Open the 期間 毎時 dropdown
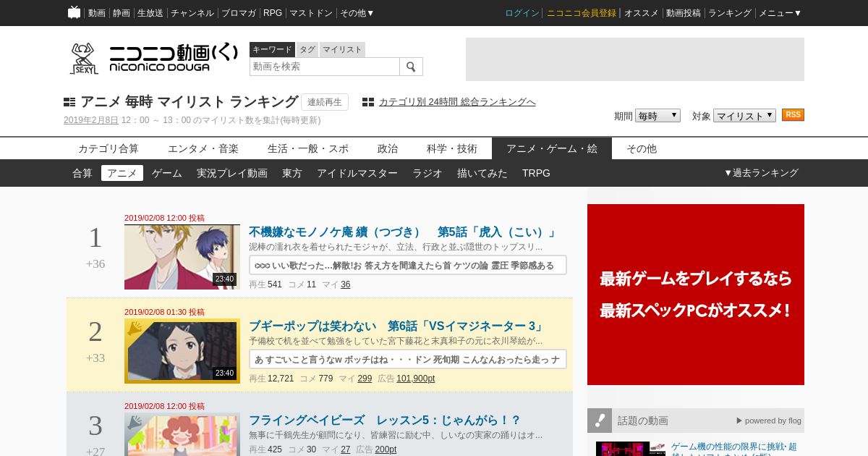Screen dimensions: 868x456 coord(658,116)
